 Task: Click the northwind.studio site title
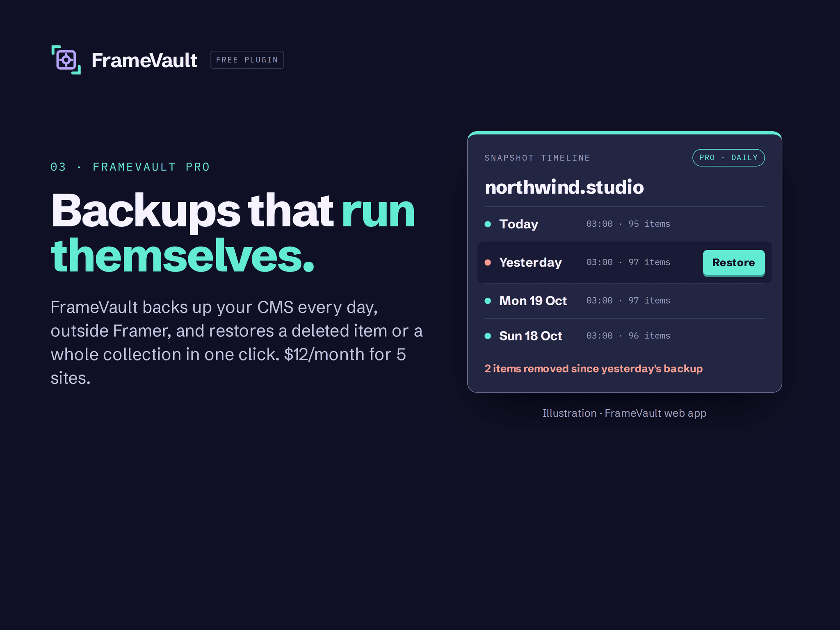564,187
